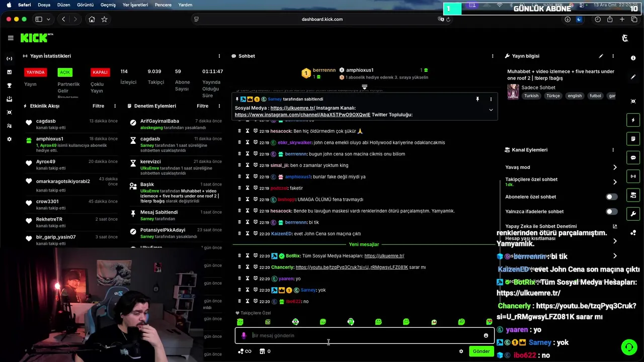This screenshot has width=644, height=362.
Task: Click the green support headset button
Action: [x=628, y=347]
